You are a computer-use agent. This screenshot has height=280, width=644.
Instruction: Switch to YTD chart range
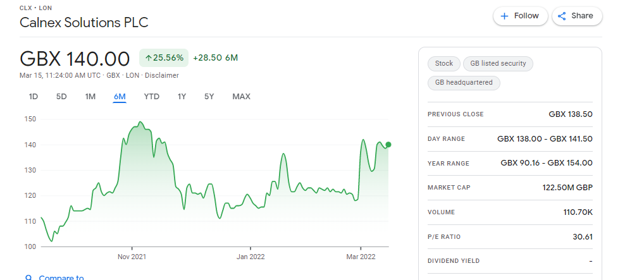click(x=152, y=97)
